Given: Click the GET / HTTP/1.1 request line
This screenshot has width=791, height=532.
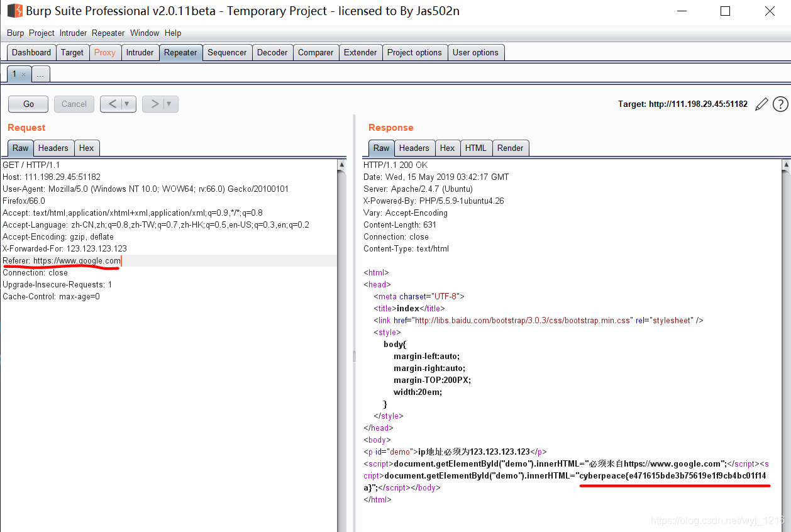Looking at the screenshot, I should click(31, 165).
